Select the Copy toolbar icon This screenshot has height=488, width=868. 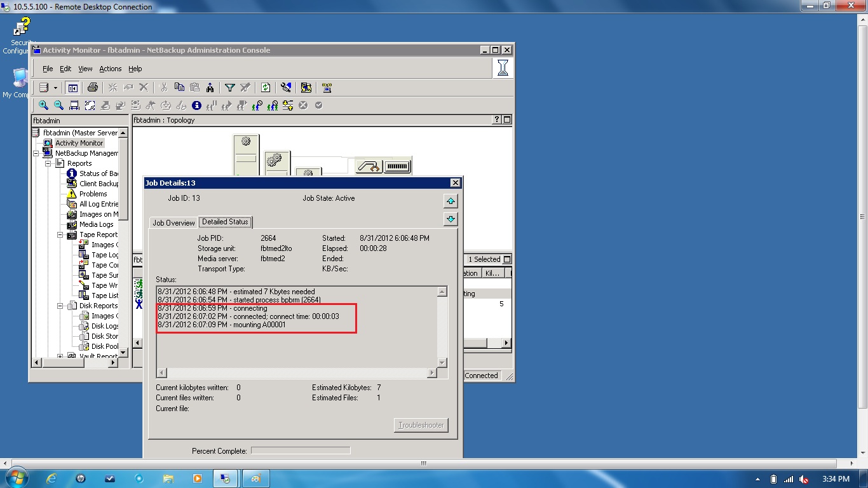click(180, 87)
